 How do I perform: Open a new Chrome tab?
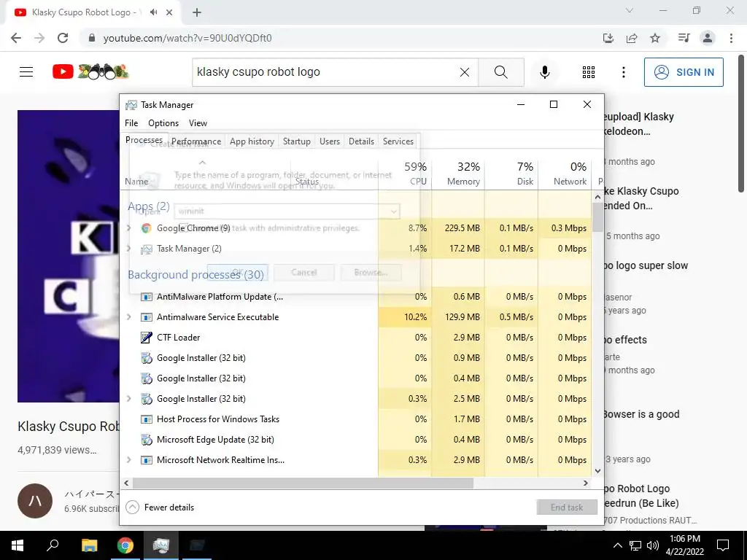[x=197, y=12]
